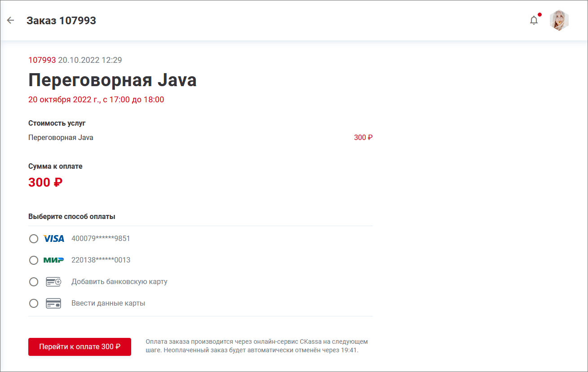Click the Добавить банковскую карту label
Screen dimensions: 588x372
(119, 282)
